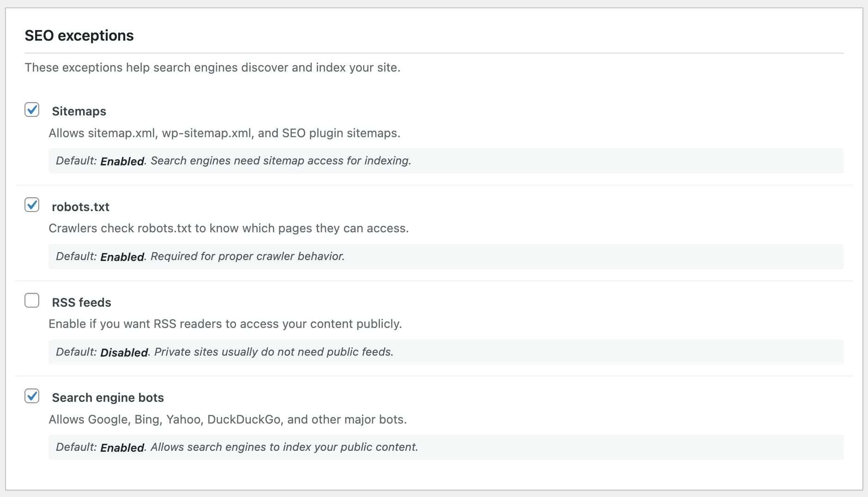Select the SEO exceptions heading

coord(79,35)
